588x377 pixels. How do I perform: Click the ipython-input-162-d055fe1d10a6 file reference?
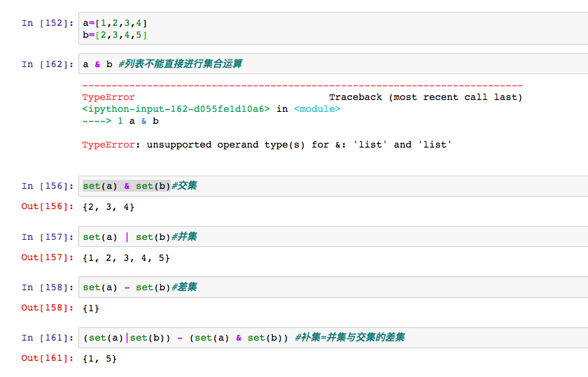pyautogui.click(x=176, y=109)
